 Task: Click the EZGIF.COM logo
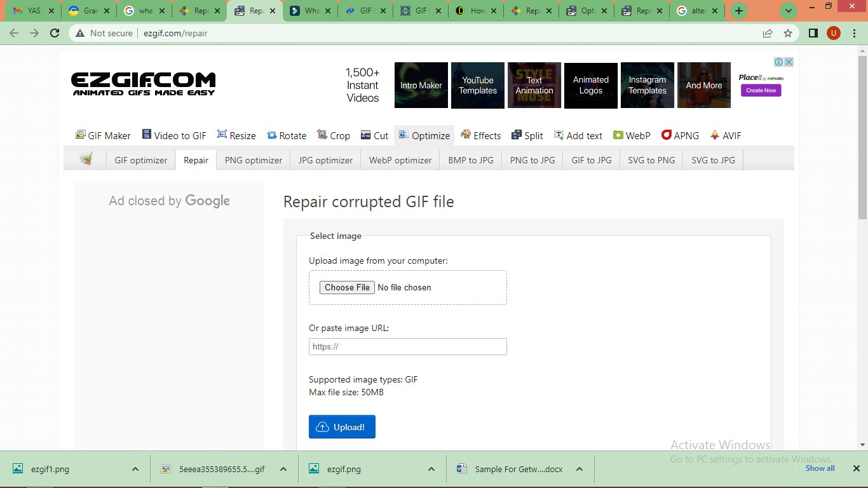[x=143, y=83]
